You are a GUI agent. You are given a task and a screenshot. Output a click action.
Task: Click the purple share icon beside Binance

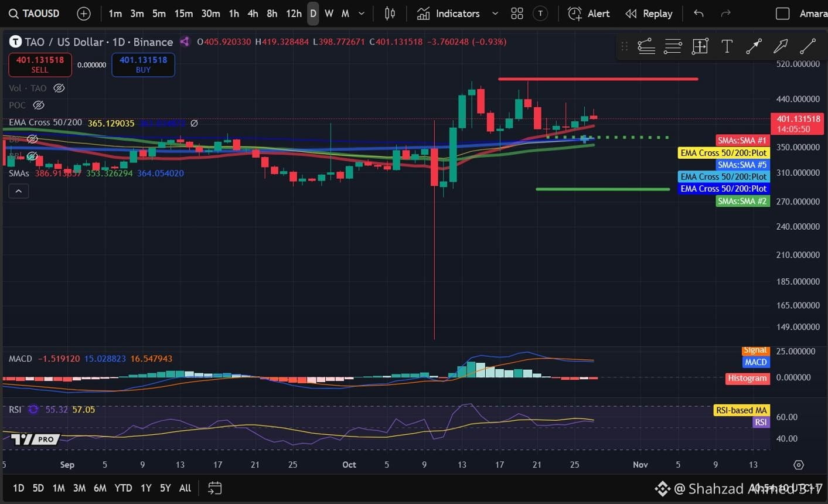(x=185, y=42)
